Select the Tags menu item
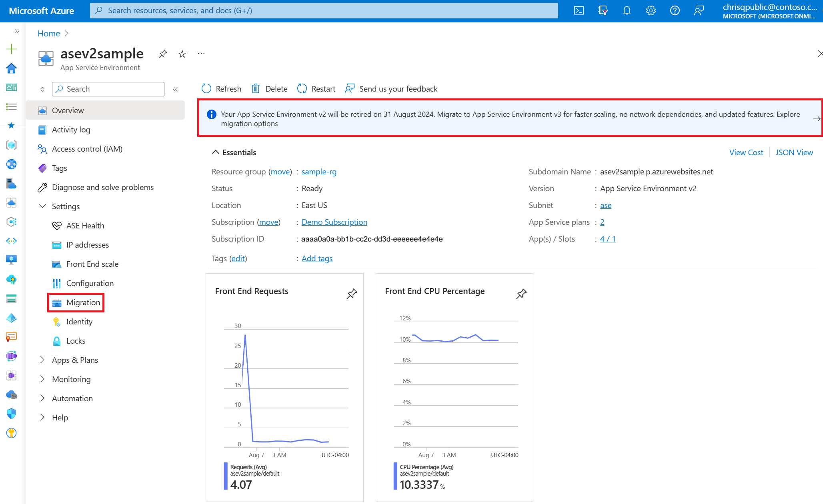Screen dimensions: 823x504 [59, 168]
